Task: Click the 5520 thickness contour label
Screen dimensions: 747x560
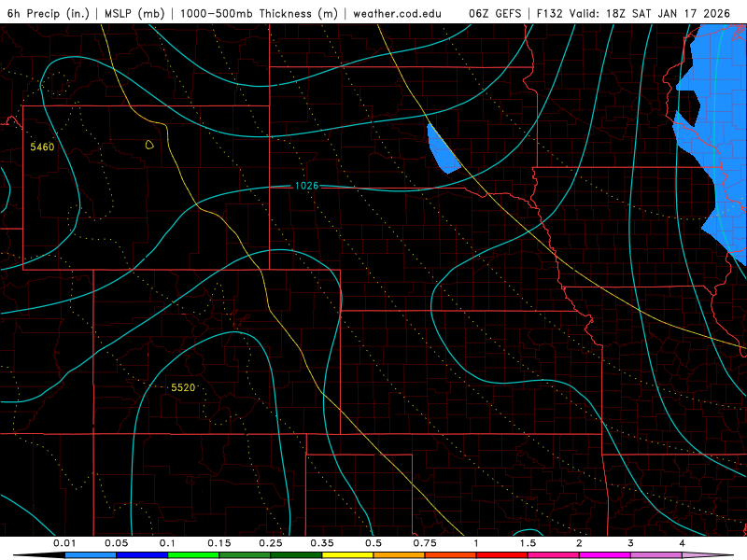Action: pos(183,387)
